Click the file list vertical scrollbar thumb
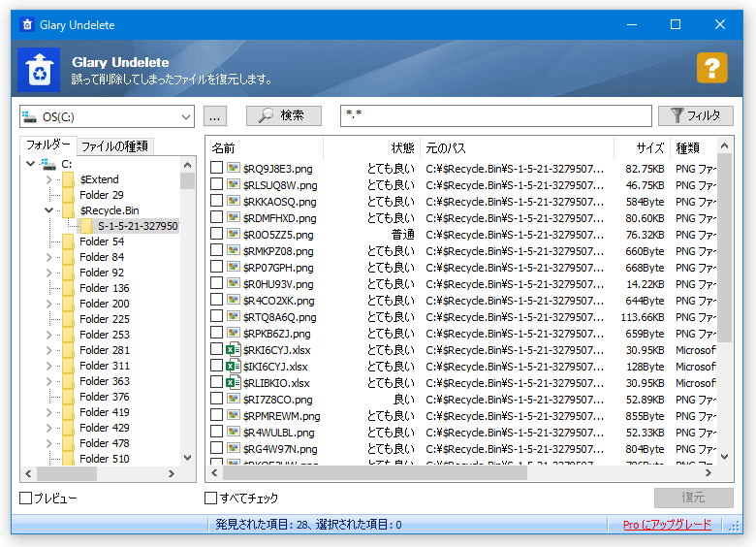 tap(724, 248)
